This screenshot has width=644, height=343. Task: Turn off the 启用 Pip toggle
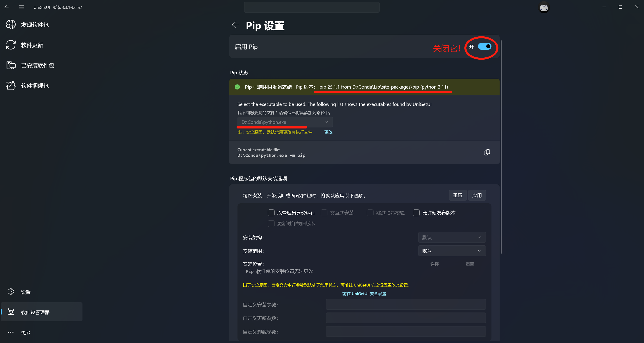[484, 47]
